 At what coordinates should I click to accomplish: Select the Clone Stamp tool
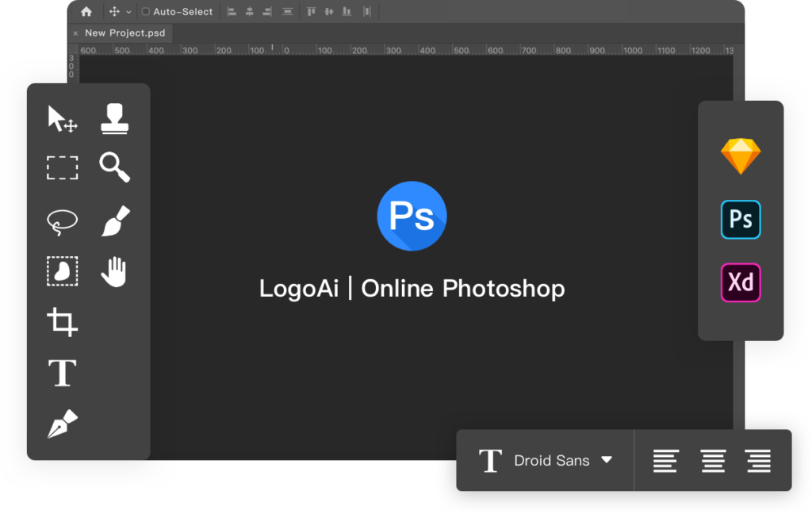pos(113,117)
